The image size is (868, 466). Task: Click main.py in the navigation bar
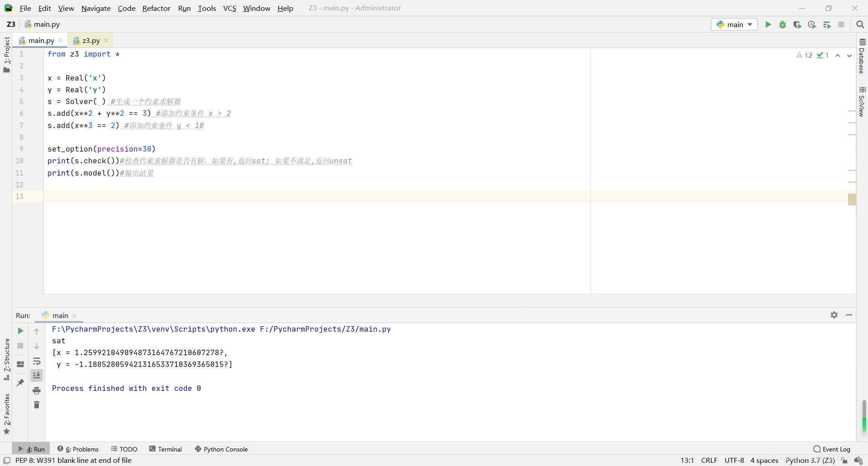tap(42, 24)
